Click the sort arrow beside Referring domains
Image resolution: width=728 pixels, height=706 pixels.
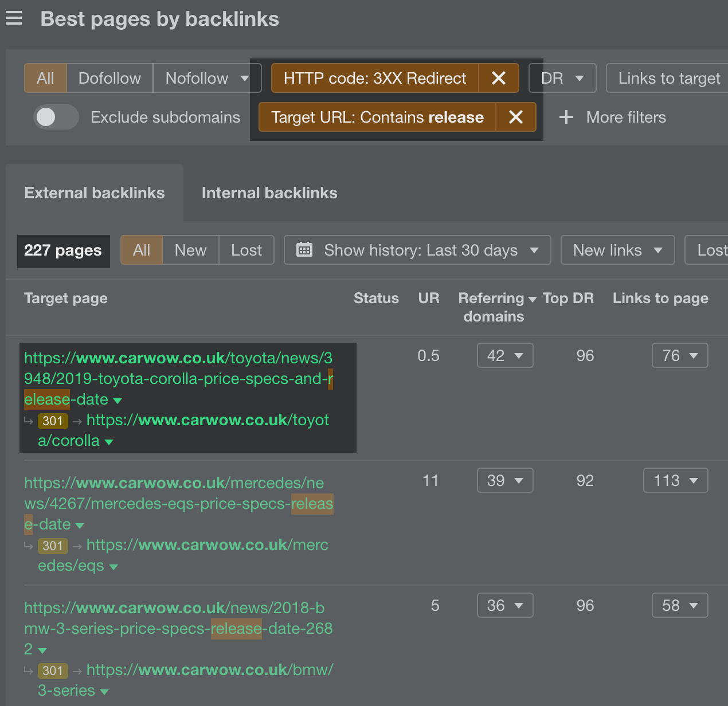click(x=532, y=299)
